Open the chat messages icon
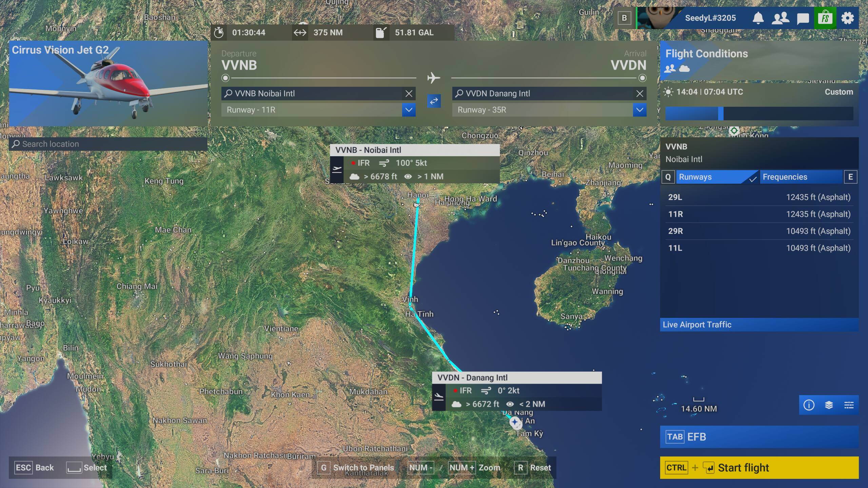This screenshot has height=488, width=868. [803, 18]
